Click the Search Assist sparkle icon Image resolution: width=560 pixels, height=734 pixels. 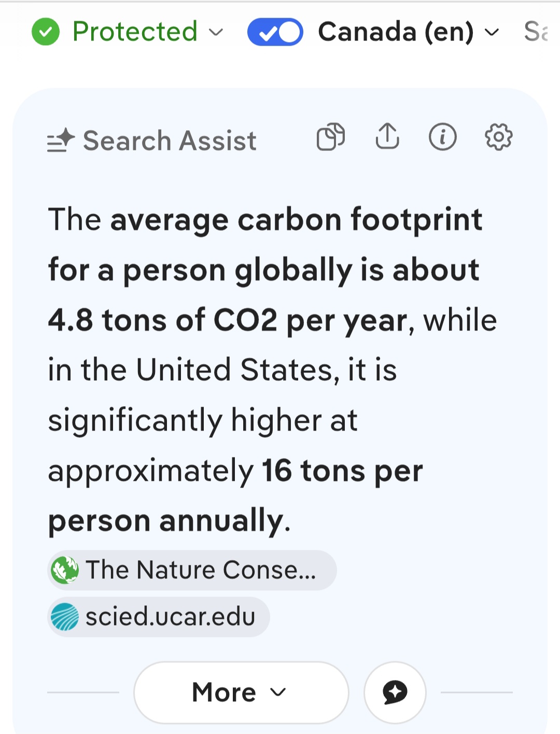pyautogui.click(x=61, y=140)
